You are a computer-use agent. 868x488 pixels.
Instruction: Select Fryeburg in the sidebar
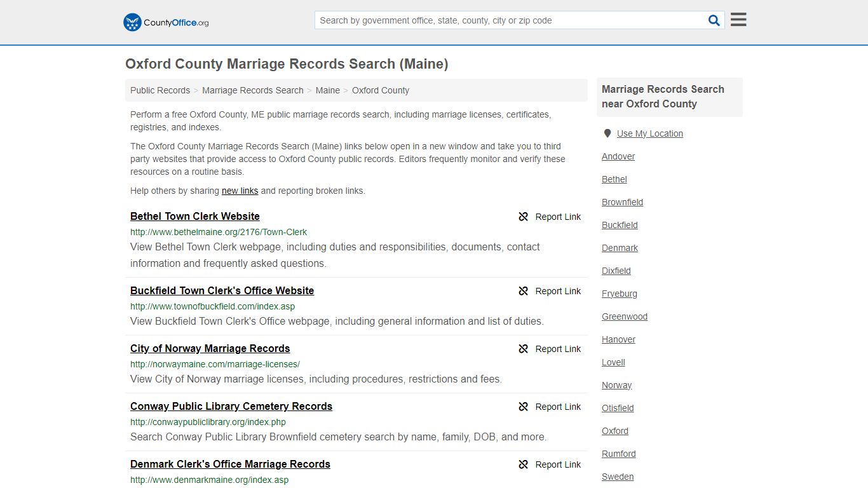click(620, 294)
